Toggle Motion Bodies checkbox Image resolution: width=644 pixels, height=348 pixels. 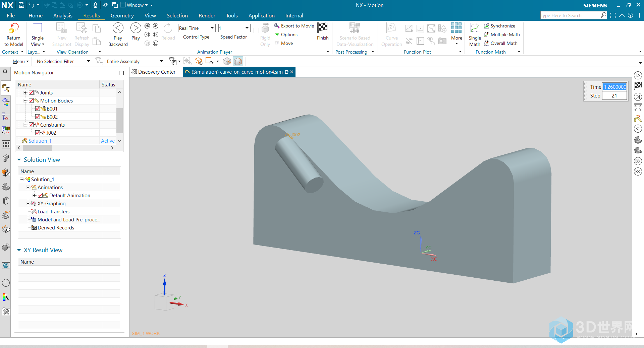[x=32, y=100]
